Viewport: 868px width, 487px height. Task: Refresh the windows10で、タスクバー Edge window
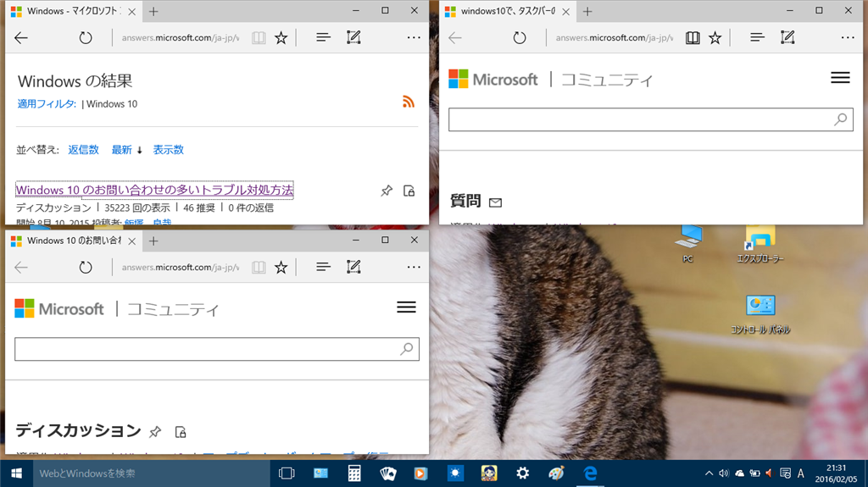pyautogui.click(x=520, y=37)
